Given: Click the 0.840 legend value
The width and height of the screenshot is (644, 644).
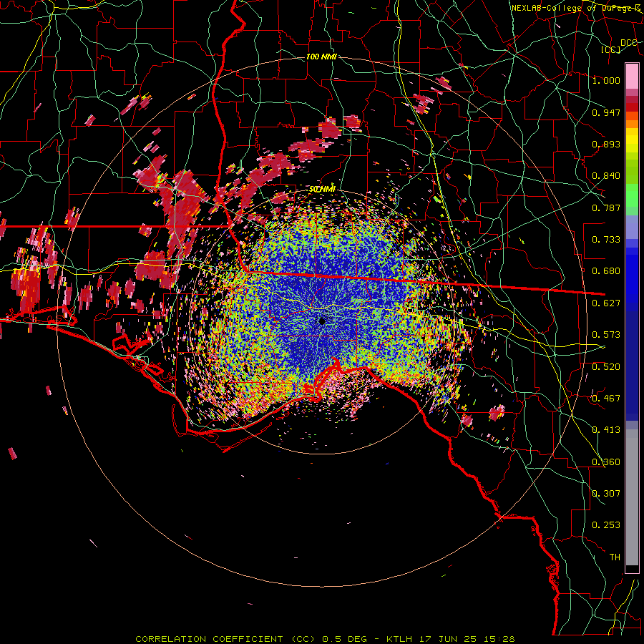Looking at the screenshot, I should (x=606, y=176).
